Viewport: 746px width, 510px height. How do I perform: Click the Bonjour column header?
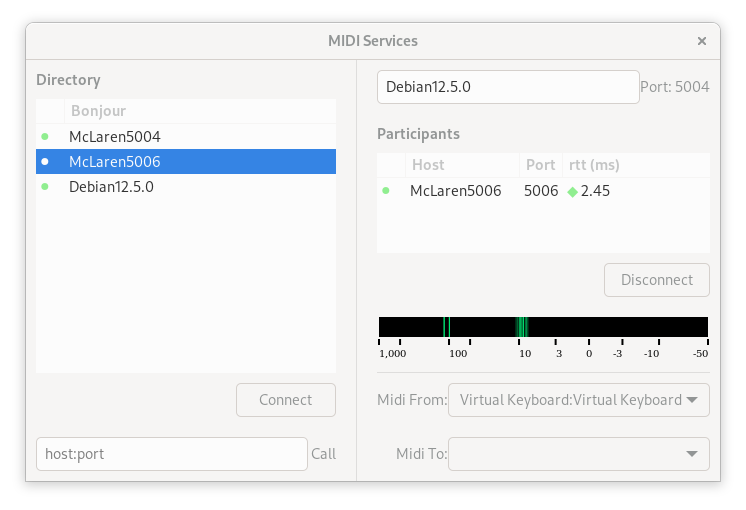pyautogui.click(x=200, y=111)
